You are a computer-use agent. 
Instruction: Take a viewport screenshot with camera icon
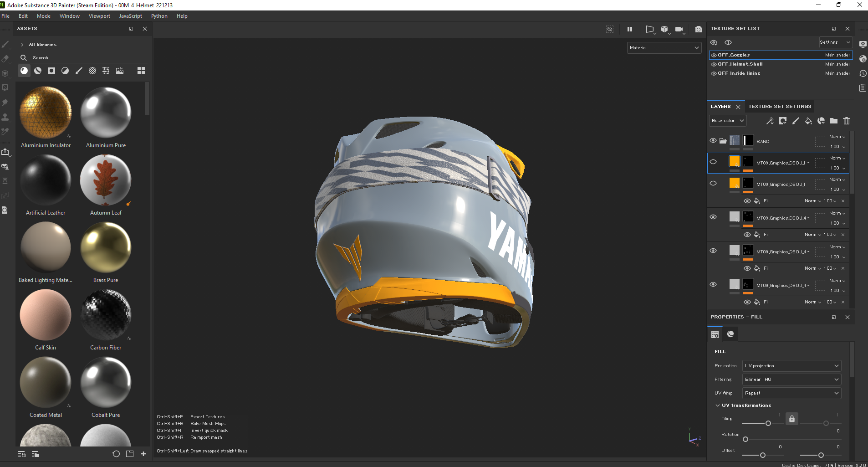tap(699, 29)
